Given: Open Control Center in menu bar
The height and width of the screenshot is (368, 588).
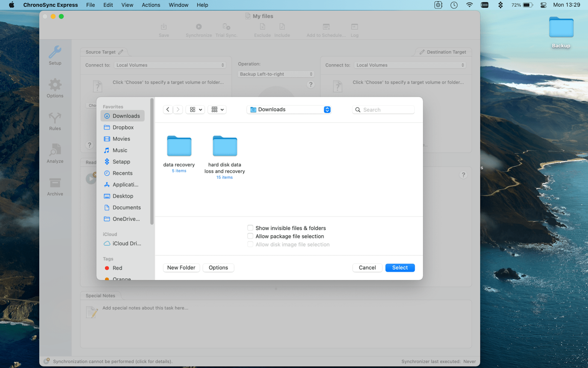Looking at the screenshot, I should (x=544, y=5).
